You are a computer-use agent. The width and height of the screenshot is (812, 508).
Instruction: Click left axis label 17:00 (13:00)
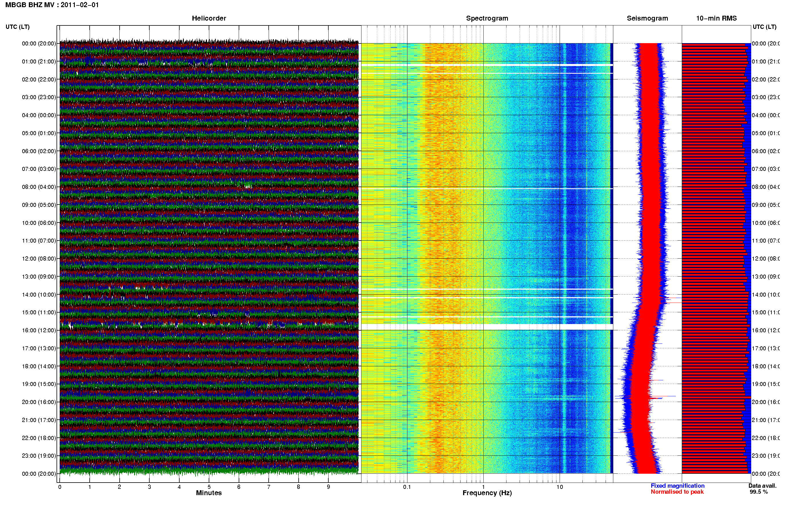39,348
